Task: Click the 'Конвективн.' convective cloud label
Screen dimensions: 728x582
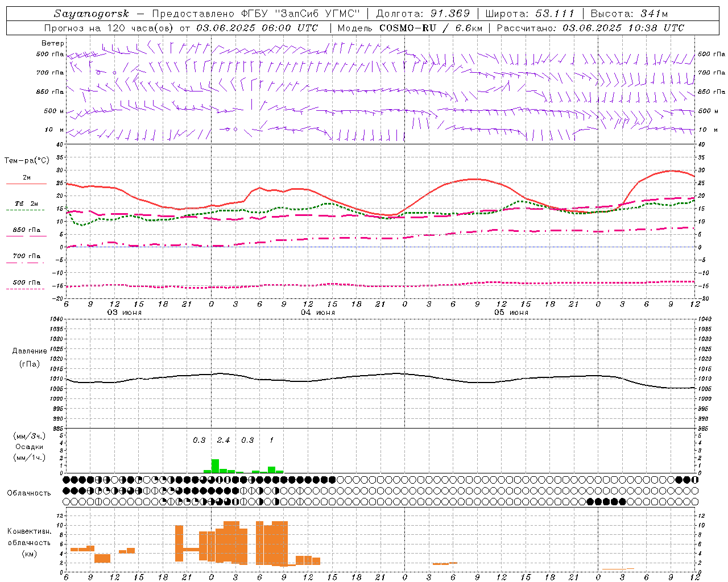Action: (x=29, y=531)
